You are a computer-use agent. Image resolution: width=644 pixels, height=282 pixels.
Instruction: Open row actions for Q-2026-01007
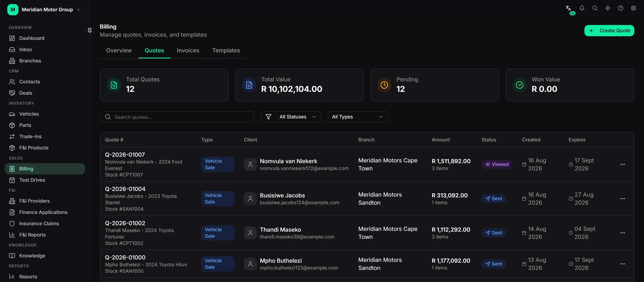[x=622, y=164]
